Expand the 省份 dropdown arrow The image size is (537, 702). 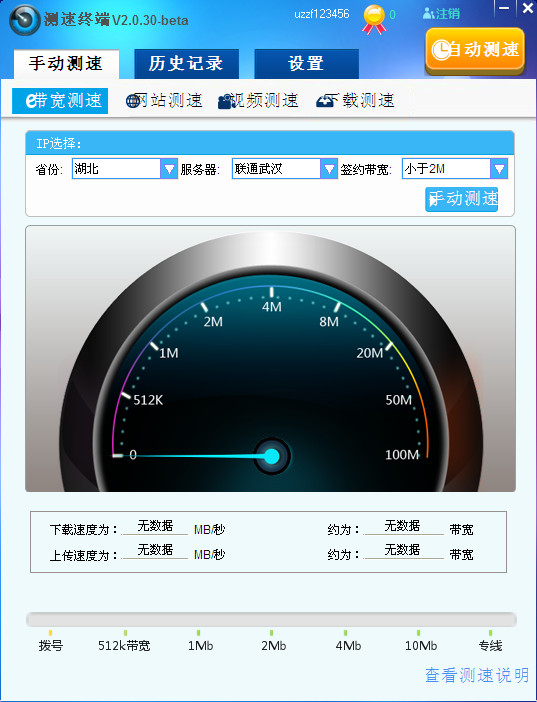pyautogui.click(x=169, y=169)
